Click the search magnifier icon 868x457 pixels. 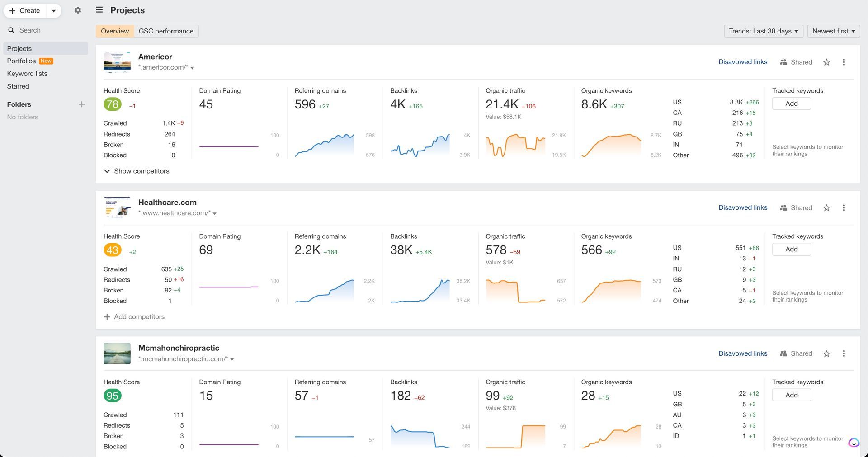pyautogui.click(x=11, y=30)
